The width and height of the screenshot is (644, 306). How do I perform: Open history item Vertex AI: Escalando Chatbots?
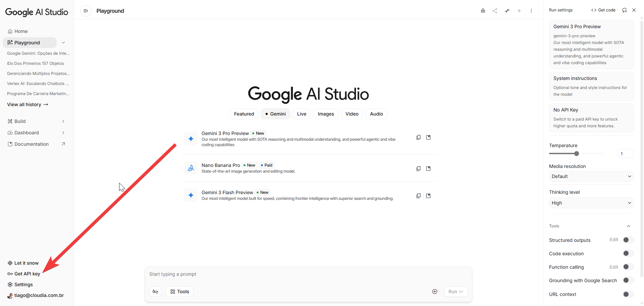38,84
